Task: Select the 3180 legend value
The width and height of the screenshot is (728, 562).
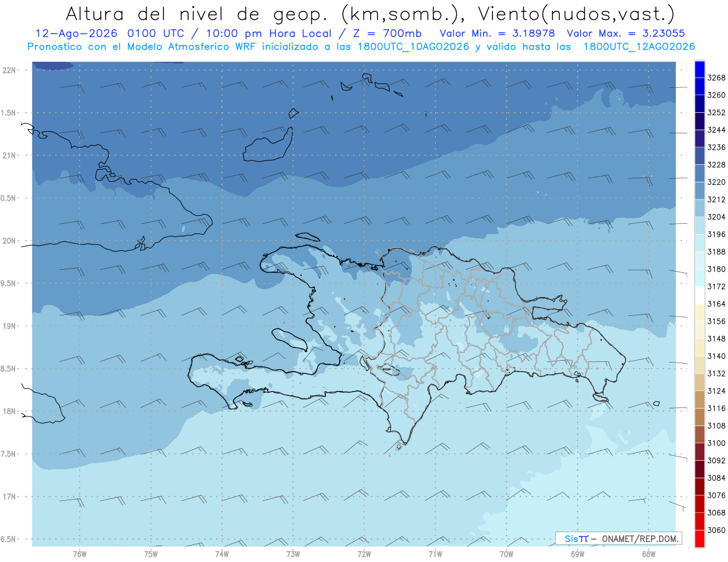Action: click(716, 269)
